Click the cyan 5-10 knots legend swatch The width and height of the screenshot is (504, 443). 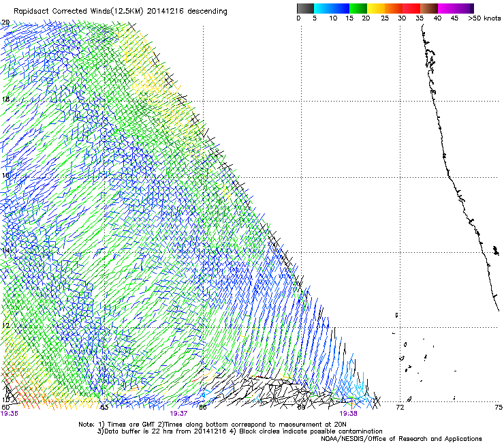[323, 8]
